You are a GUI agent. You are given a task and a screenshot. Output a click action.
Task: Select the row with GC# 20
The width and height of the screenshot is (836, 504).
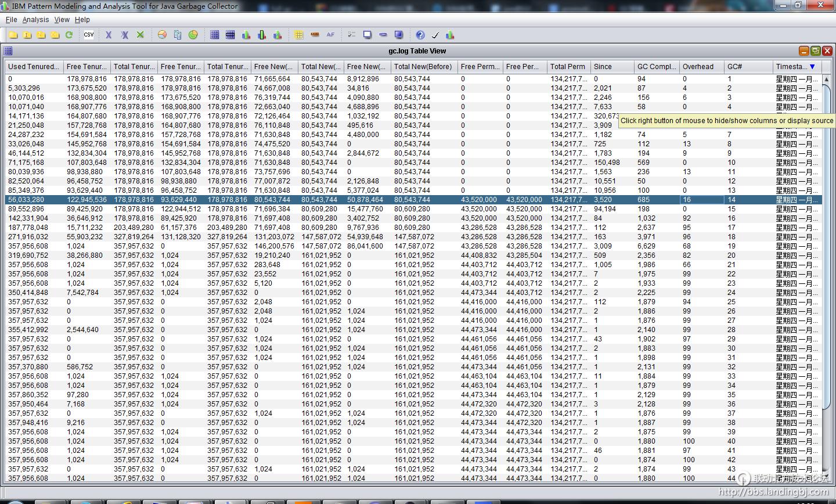click(406, 255)
